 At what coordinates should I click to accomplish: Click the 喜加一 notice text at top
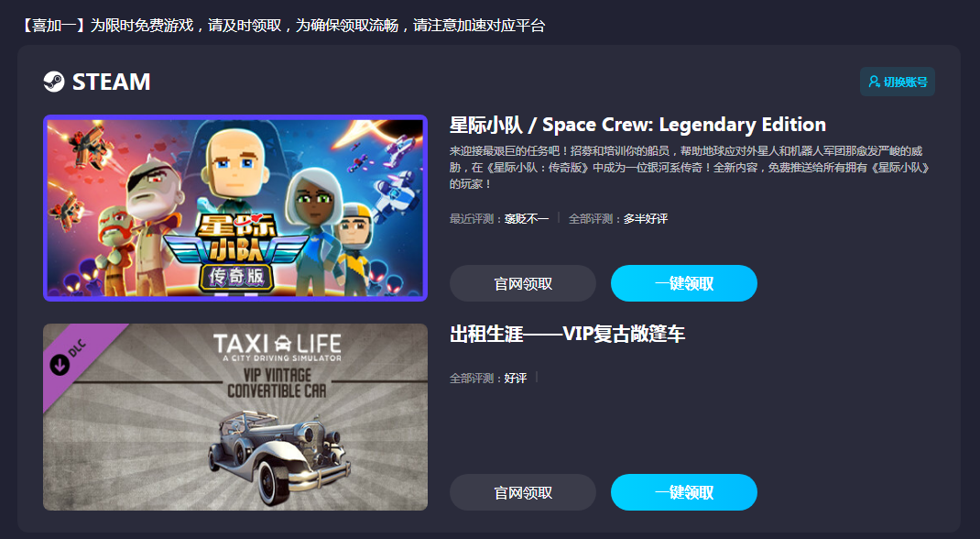click(x=283, y=26)
